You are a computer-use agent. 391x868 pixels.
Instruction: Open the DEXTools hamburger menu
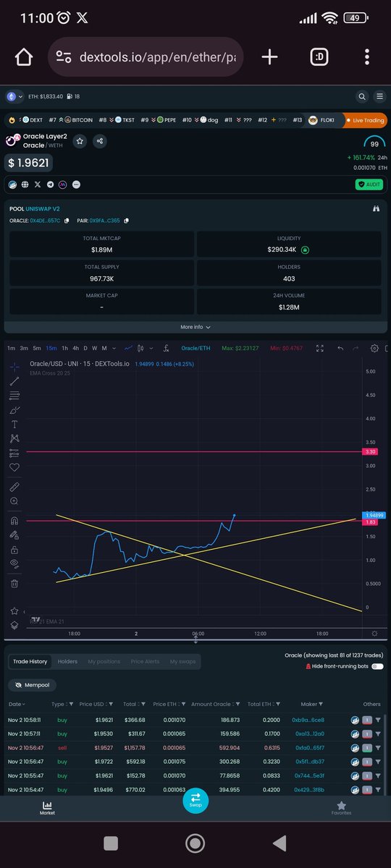coord(379,95)
